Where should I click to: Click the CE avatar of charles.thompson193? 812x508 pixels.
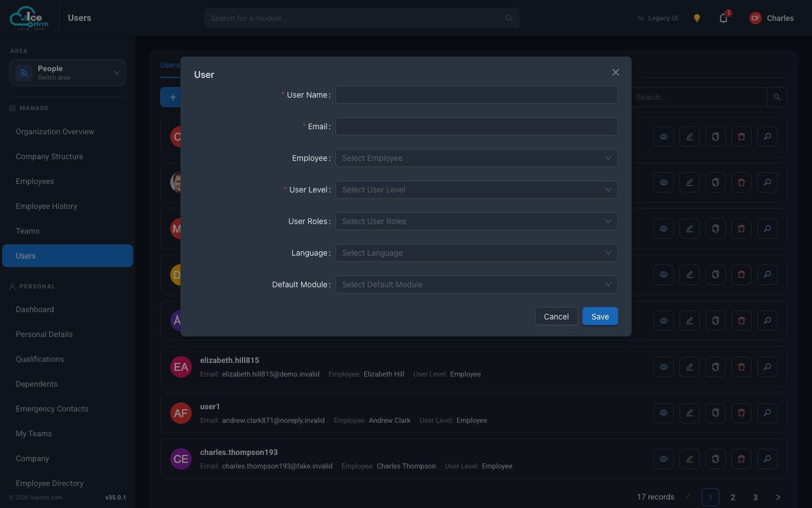pos(181,459)
